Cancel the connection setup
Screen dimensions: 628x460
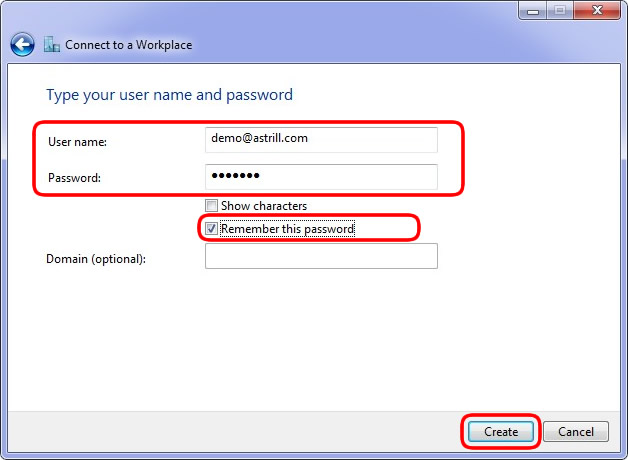coord(576,432)
